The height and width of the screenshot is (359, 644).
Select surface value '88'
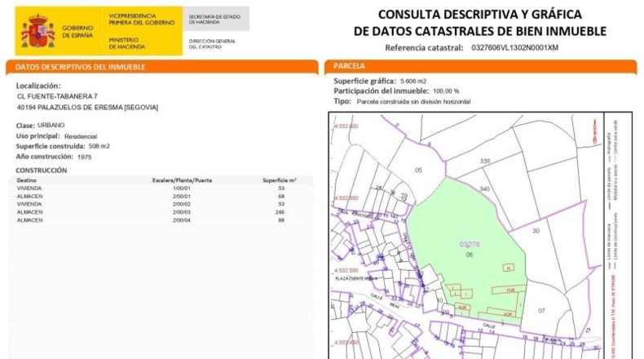[281, 220]
